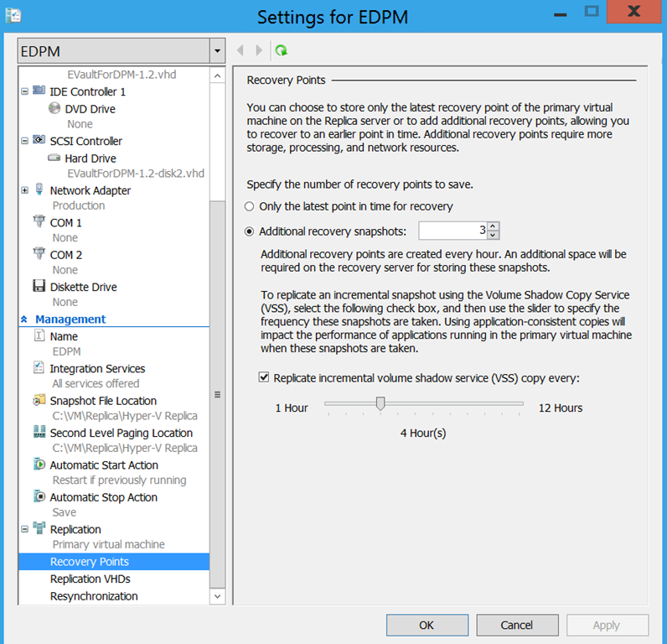Open the EDPM virtual machine dropdown
The height and width of the screenshot is (644, 667).
tap(217, 51)
